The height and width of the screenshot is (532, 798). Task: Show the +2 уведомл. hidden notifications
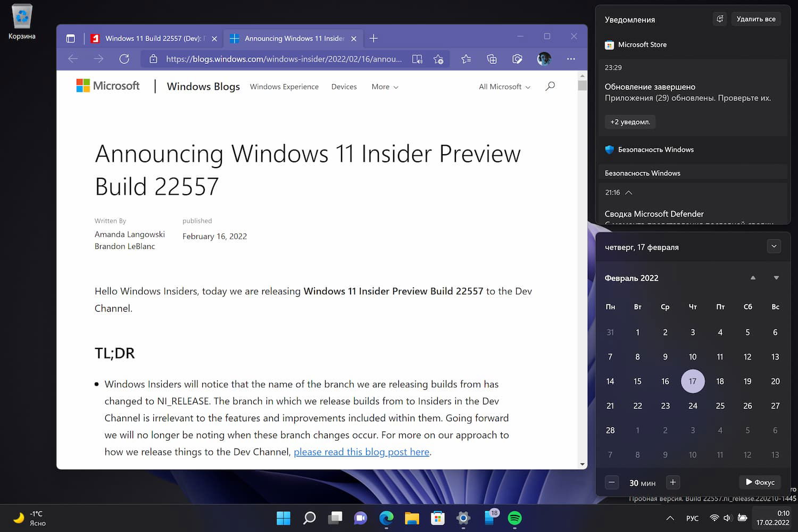[630, 122]
